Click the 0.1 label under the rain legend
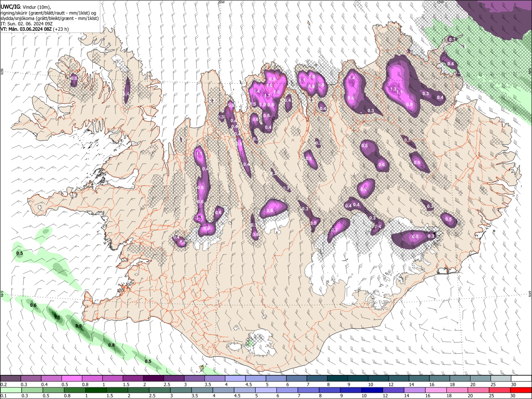This screenshot has height=399, width=532. (x=3, y=396)
